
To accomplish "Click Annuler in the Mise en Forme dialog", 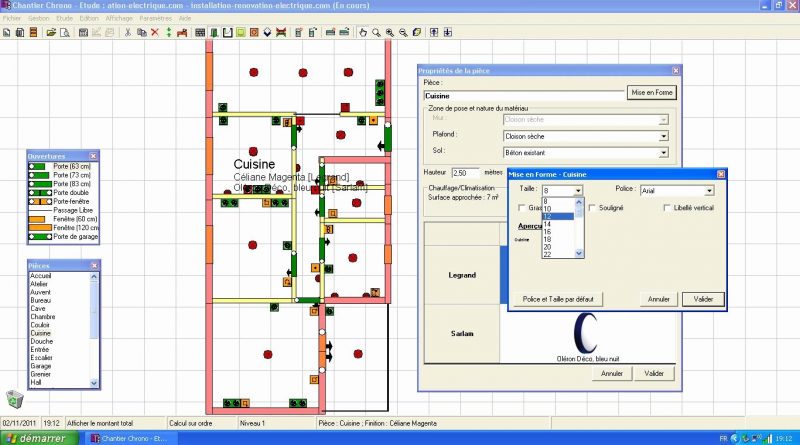I will (658, 299).
